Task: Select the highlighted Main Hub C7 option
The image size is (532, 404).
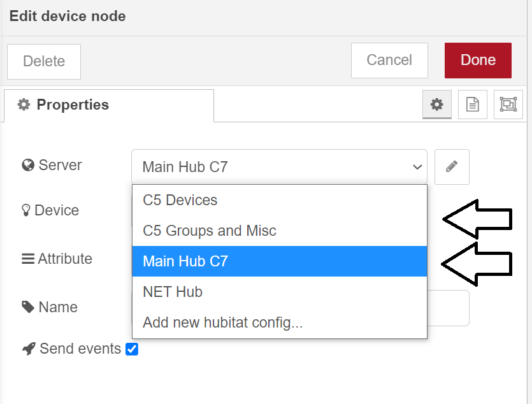Action: click(280, 261)
